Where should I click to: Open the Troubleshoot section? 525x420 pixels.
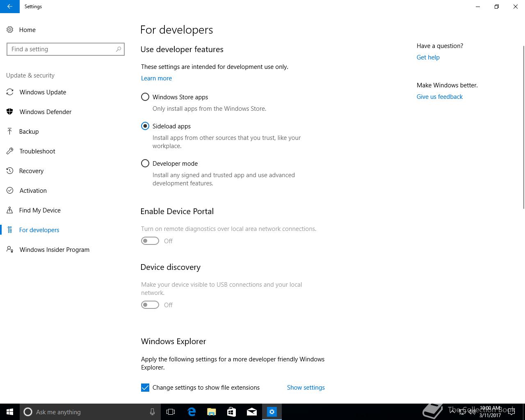point(66,151)
